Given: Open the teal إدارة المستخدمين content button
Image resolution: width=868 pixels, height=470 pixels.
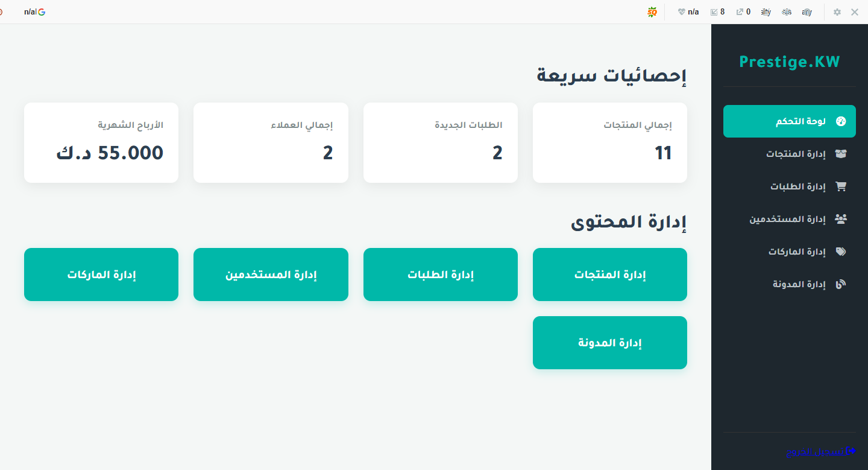Looking at the screenshot, I should [271, 275].
